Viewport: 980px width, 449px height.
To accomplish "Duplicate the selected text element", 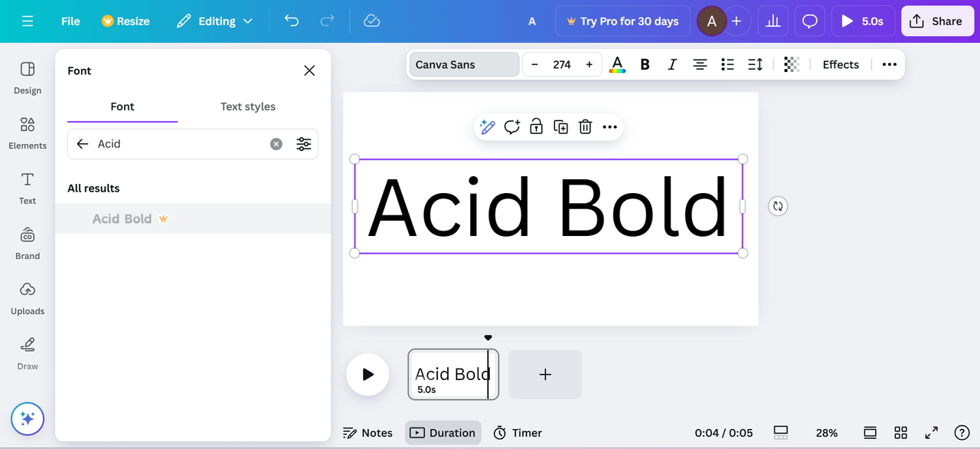I will [561, 127].
